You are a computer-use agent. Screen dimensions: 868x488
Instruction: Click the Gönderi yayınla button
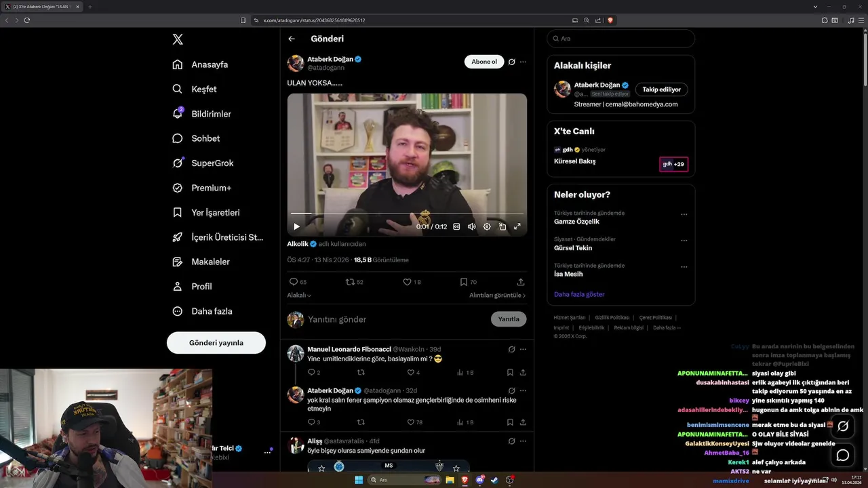(216, 342)
